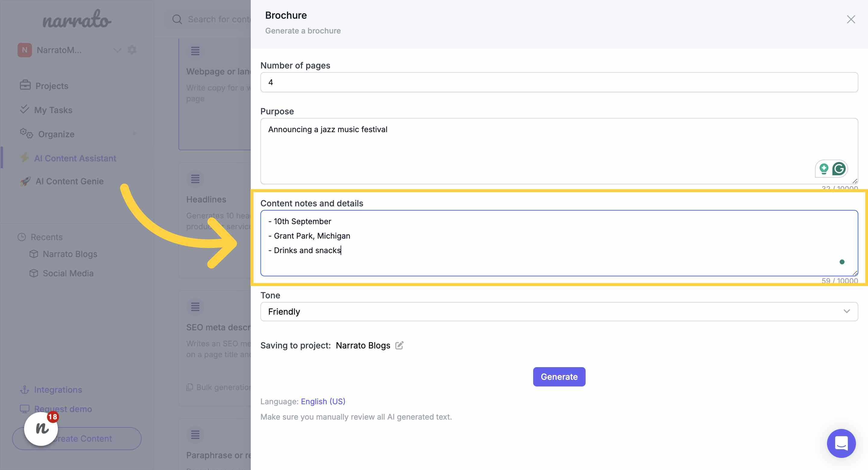Click the Content notes and details textarea
This screenshot has height=470, width=868.
click(x=559, y=243)
